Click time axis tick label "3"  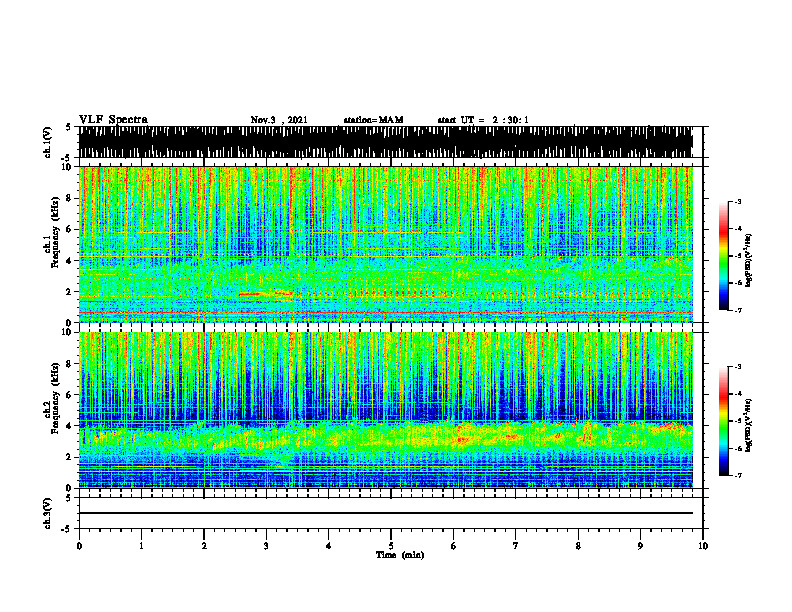click(266, 546)
